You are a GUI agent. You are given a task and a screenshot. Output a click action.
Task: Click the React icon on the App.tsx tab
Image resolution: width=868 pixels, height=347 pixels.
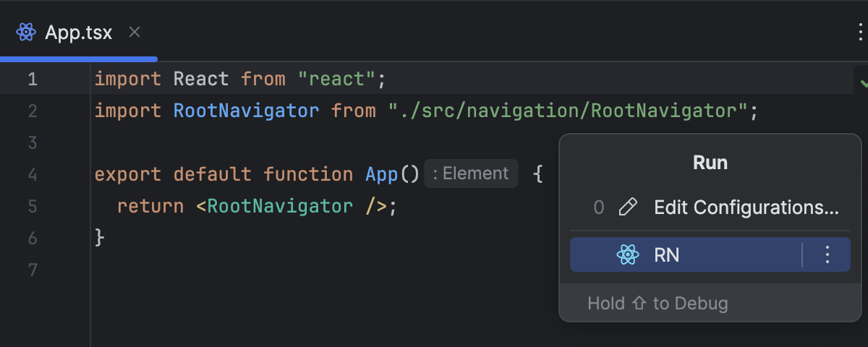[x=26, y=32]
